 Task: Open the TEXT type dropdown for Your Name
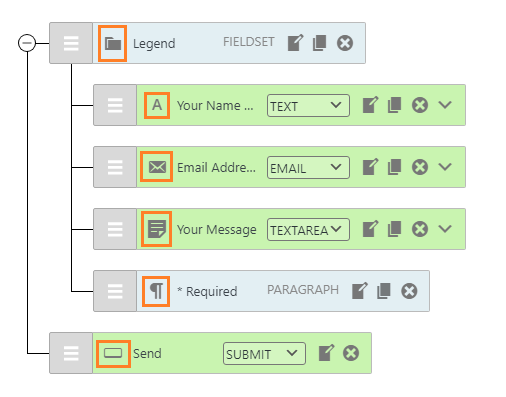coord(308,106)
